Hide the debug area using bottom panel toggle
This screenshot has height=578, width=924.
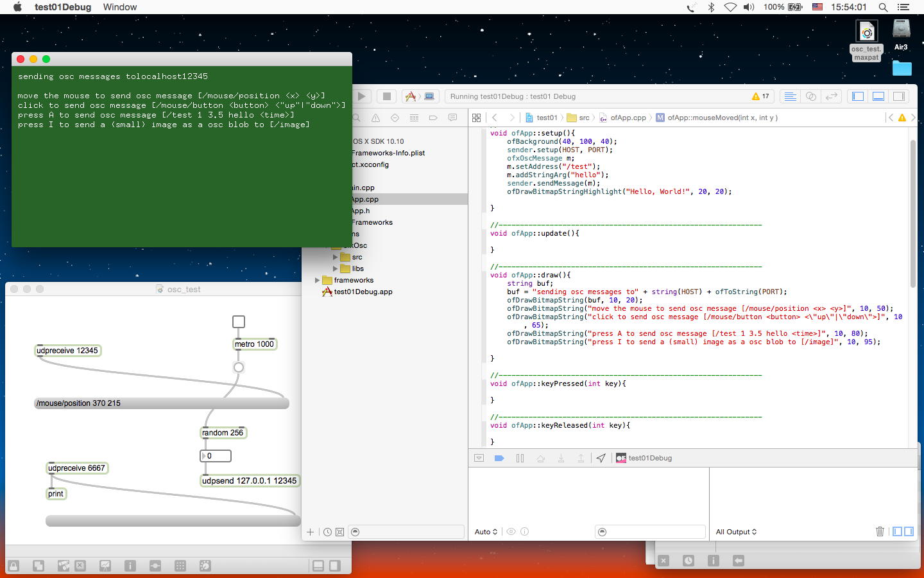point(878,96)
